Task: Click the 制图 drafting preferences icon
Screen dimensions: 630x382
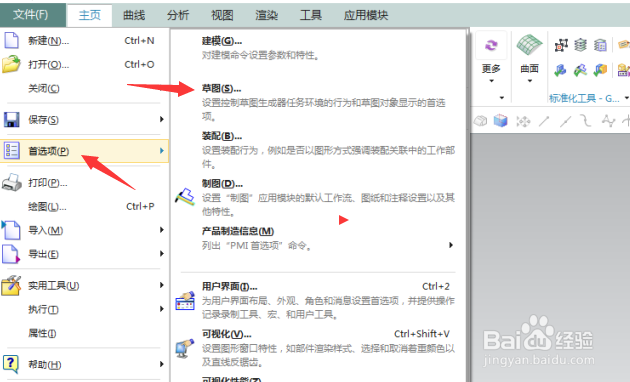Action: tap(185, 197)
